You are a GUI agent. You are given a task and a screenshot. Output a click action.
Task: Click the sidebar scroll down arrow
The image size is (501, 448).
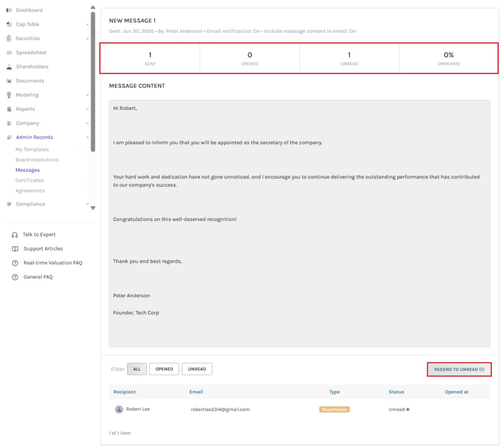coord(93,208)
